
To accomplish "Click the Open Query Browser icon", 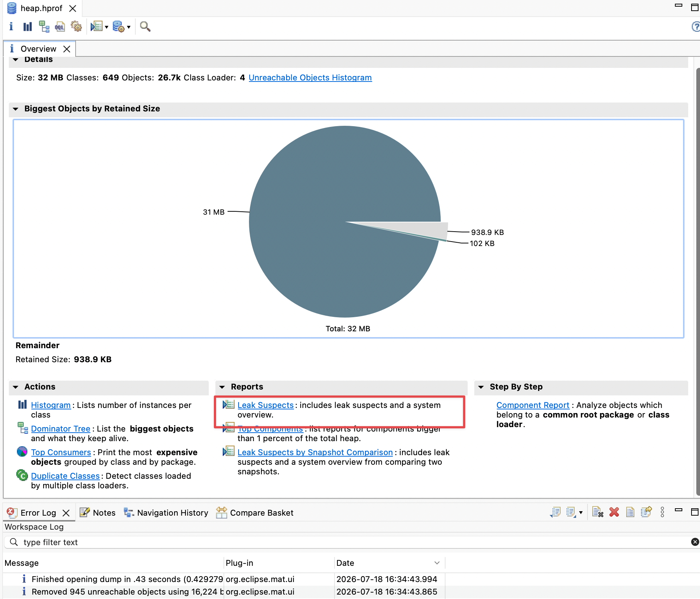I will 118,27.
